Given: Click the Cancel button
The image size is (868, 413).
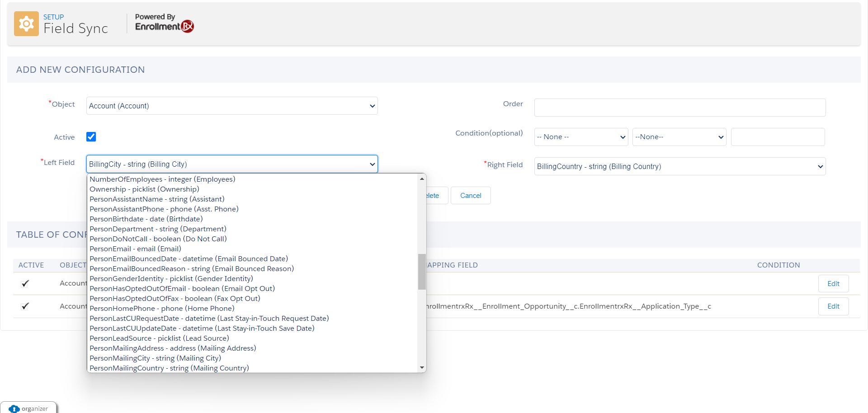Looking at the screenshot, I should [x=470, y=196].
